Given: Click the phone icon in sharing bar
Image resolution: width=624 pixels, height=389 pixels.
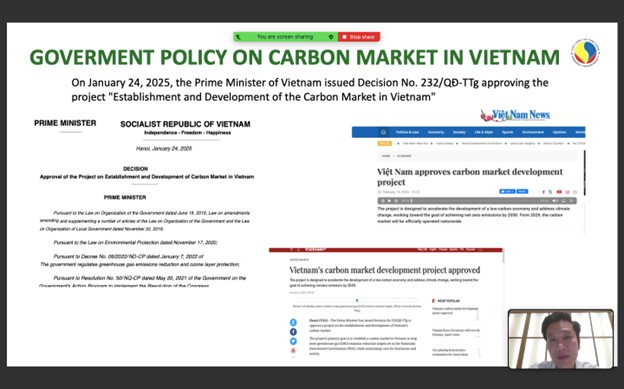Looking at the screenshot, I should [238, 37].
